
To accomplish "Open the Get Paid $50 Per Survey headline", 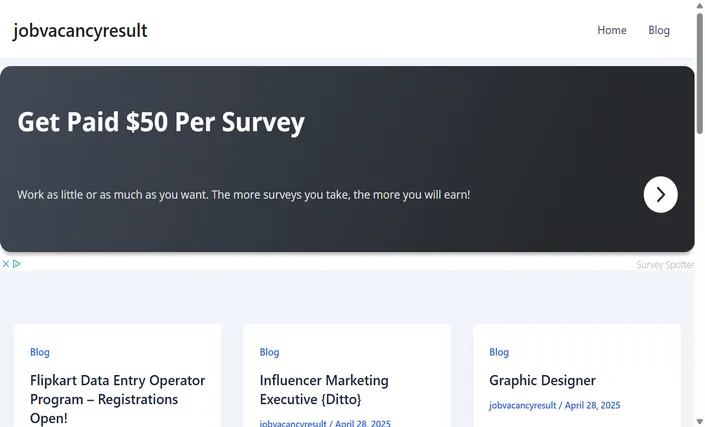I will point(161,122).
